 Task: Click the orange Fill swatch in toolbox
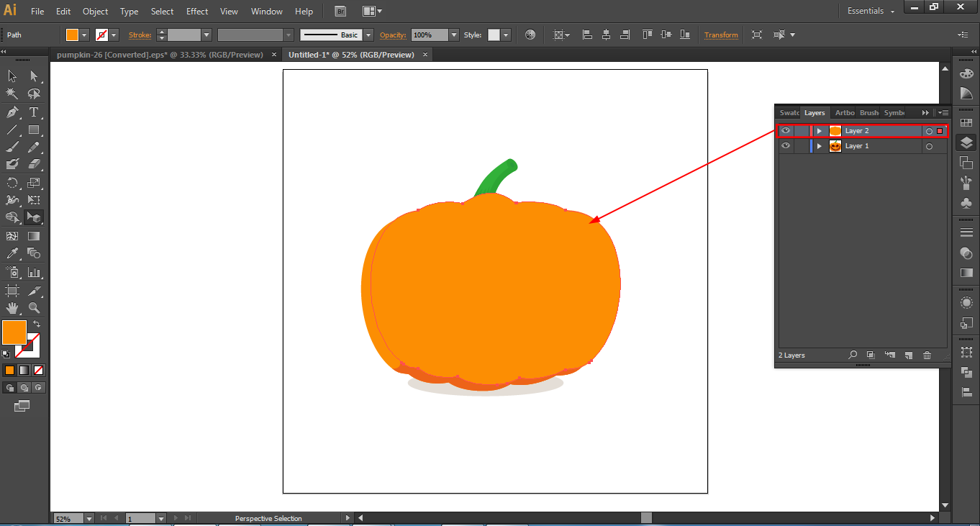[x=14, y=332]
